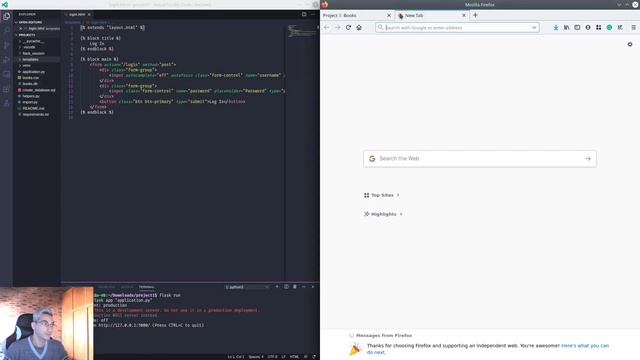Change file encoding via UTF-8 status item
The image size is (640, 360).
coord(272,357)
